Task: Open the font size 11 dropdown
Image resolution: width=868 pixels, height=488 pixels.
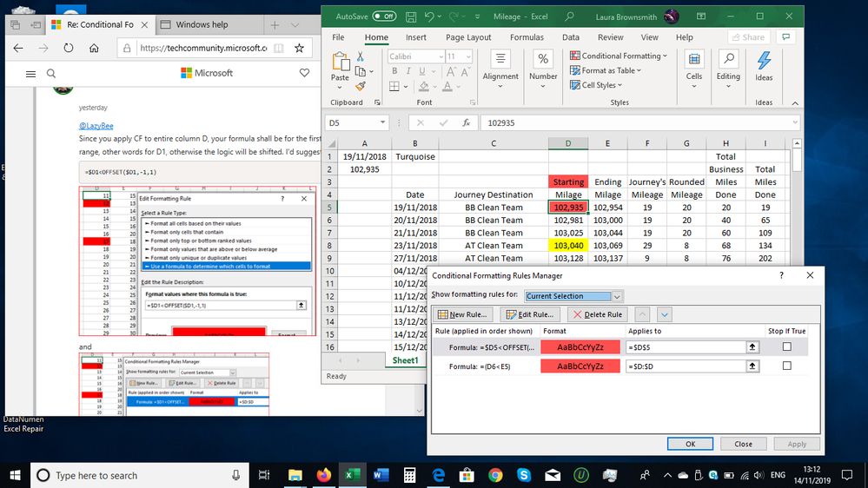Action: 468,56
